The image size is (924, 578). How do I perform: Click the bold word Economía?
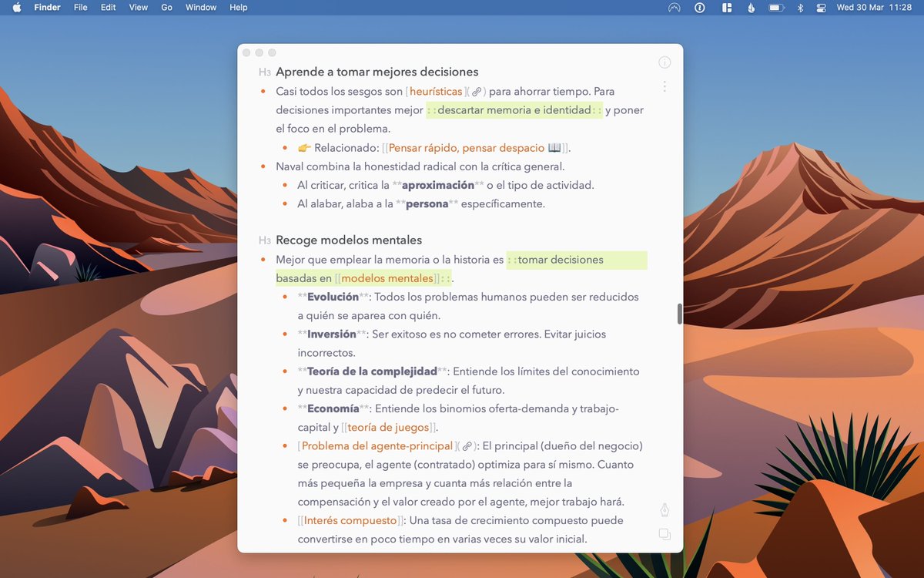pyautogui.click(x=333, y=408)
